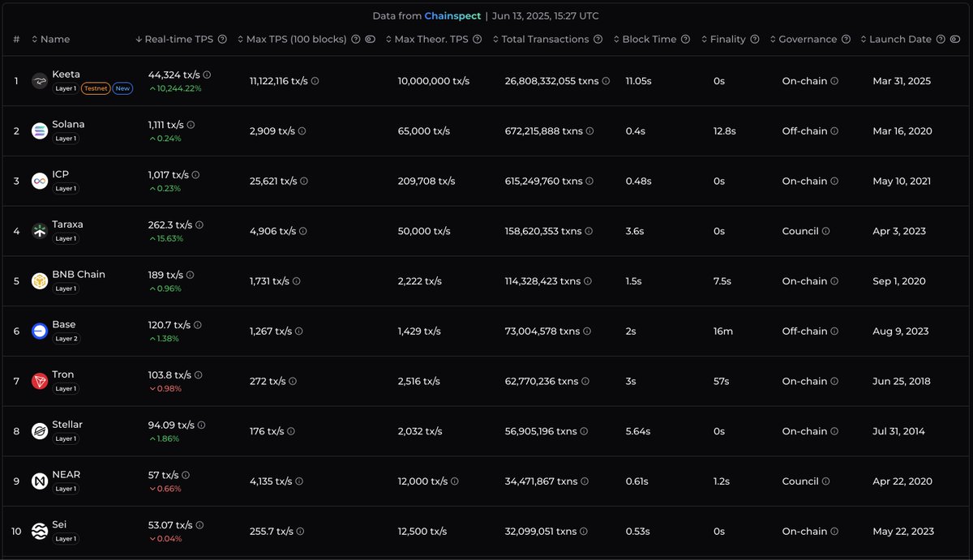Click the help icon beside Total Transactions header
The image size is (973, 560).
click(598, 39)
